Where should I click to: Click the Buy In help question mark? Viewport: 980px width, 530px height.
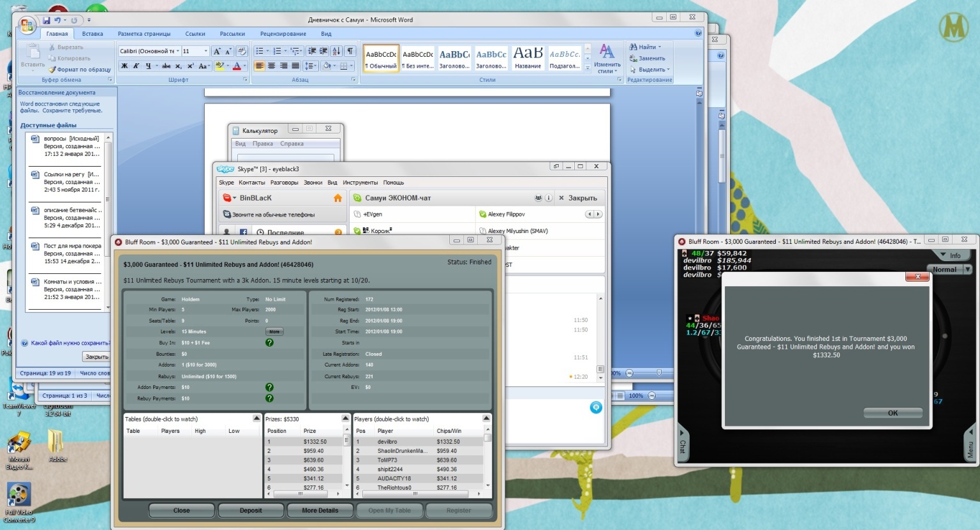coord(269,343)
